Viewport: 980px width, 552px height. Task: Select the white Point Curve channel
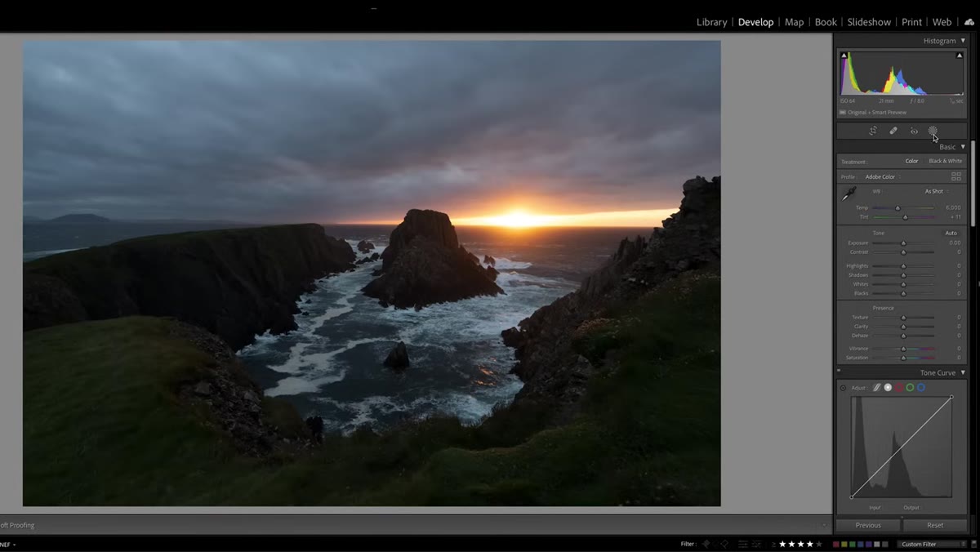(x=888, y=388)
